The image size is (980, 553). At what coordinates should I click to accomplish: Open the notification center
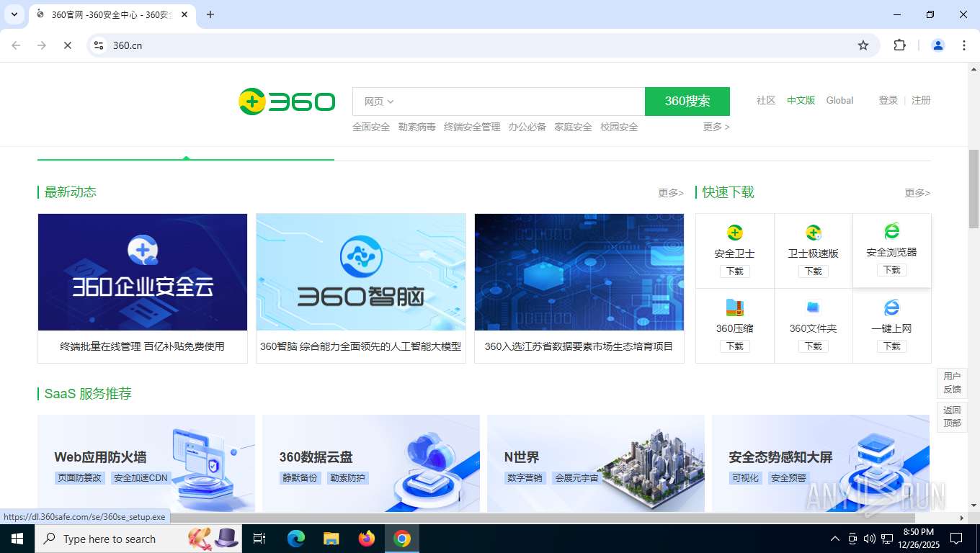click(956, 539)
